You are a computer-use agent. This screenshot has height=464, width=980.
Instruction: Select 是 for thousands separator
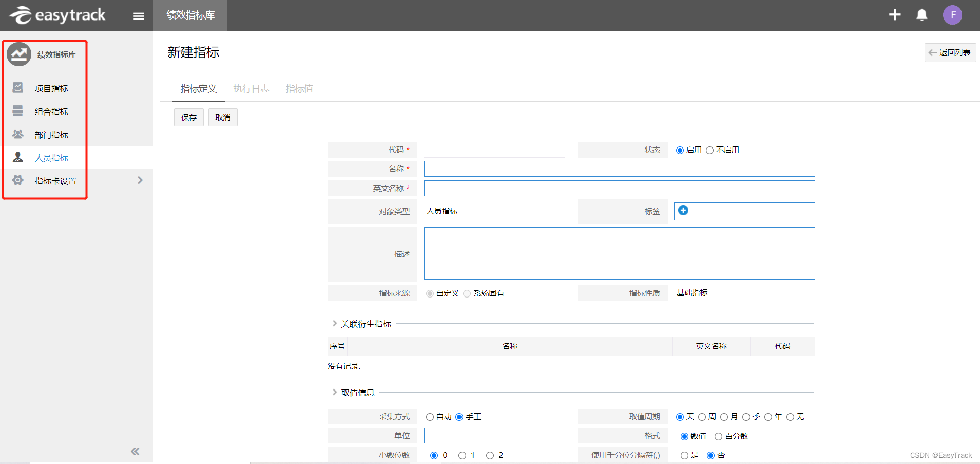pyautogui.click(x=684, y=455)
